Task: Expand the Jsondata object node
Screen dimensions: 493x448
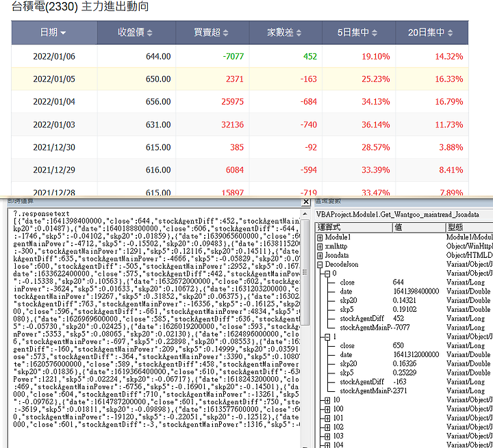Action: [320, 256]
